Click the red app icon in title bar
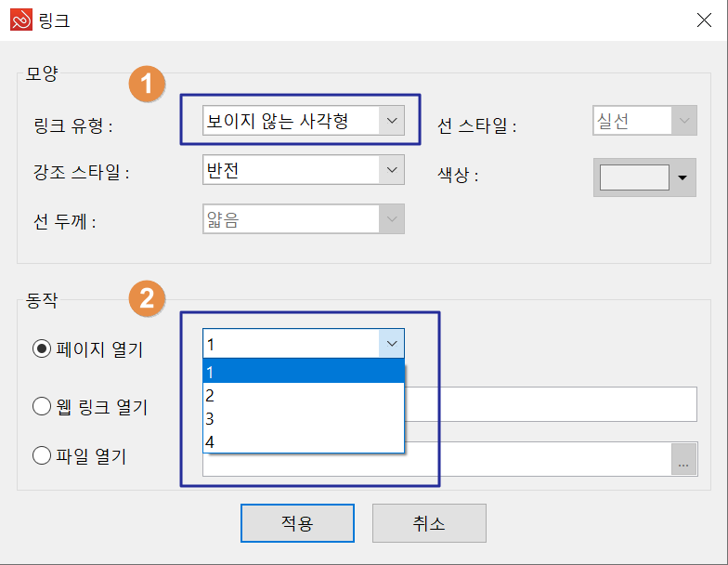 tap(21, 20)
